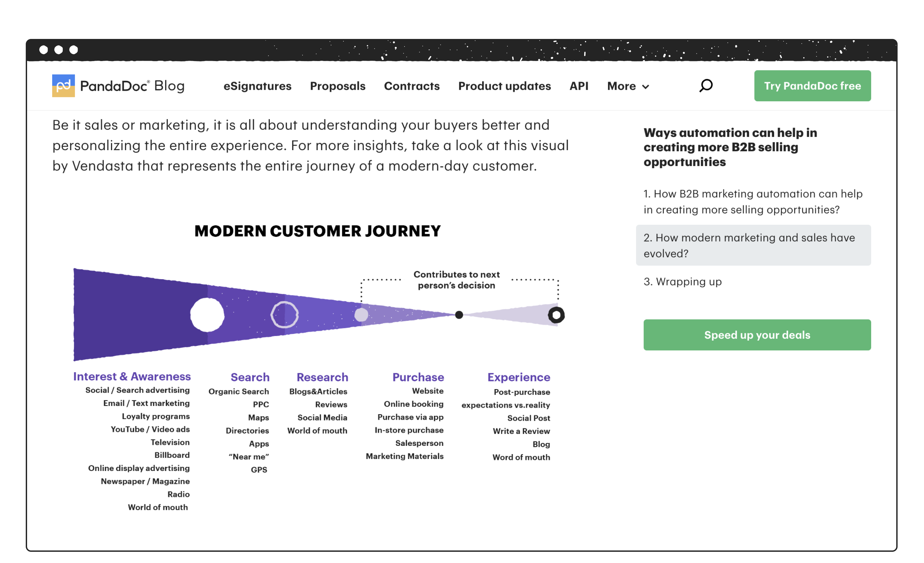
Task: Open the API navigation item
Action: pos(579,86)
